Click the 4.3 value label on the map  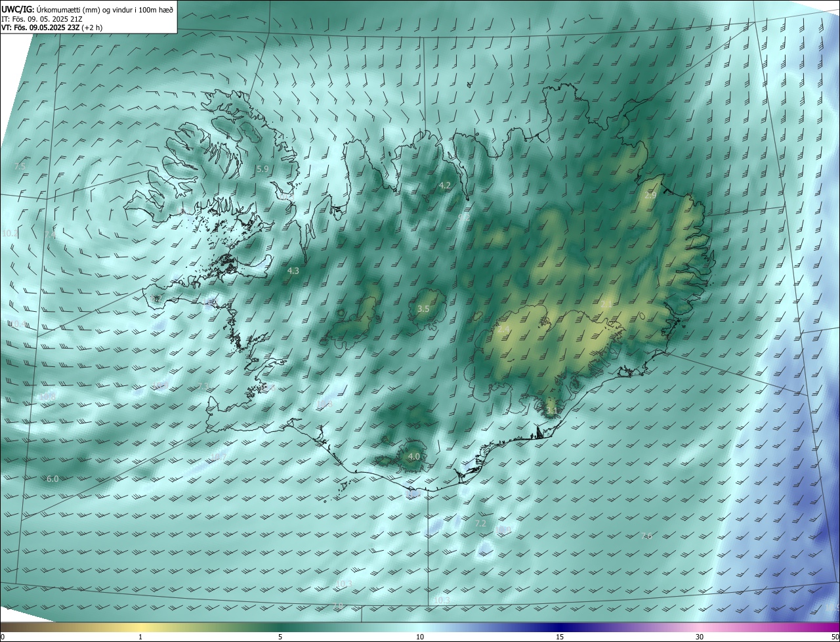click(x=293, y=270)
